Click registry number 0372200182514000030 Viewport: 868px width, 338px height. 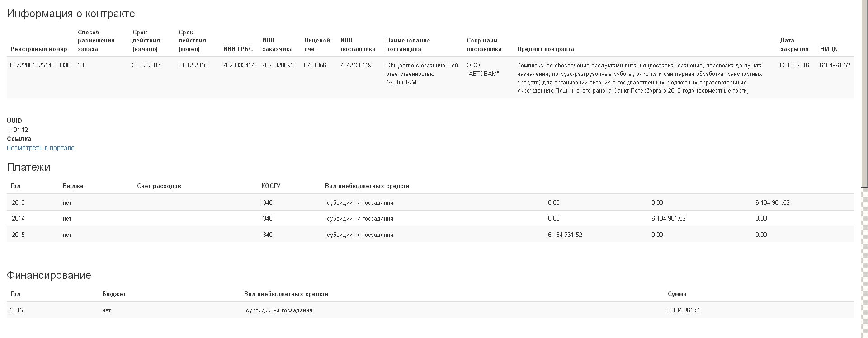tap(40, 65)
